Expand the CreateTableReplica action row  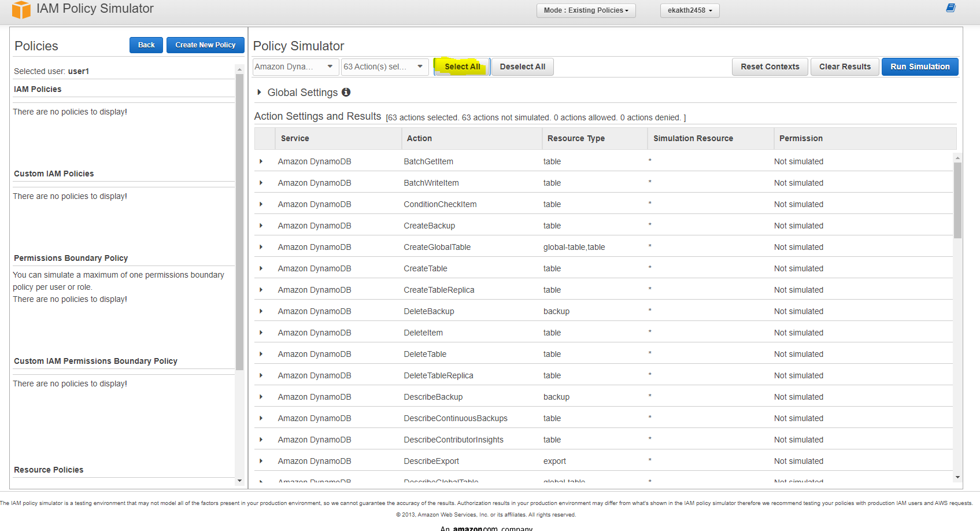[261, 290]
